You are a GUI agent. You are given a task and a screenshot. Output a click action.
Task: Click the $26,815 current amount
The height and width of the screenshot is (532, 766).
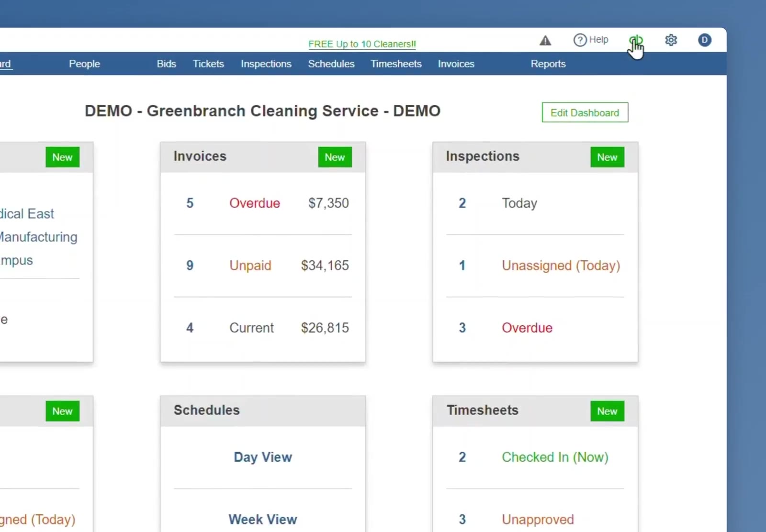[325, 328]
